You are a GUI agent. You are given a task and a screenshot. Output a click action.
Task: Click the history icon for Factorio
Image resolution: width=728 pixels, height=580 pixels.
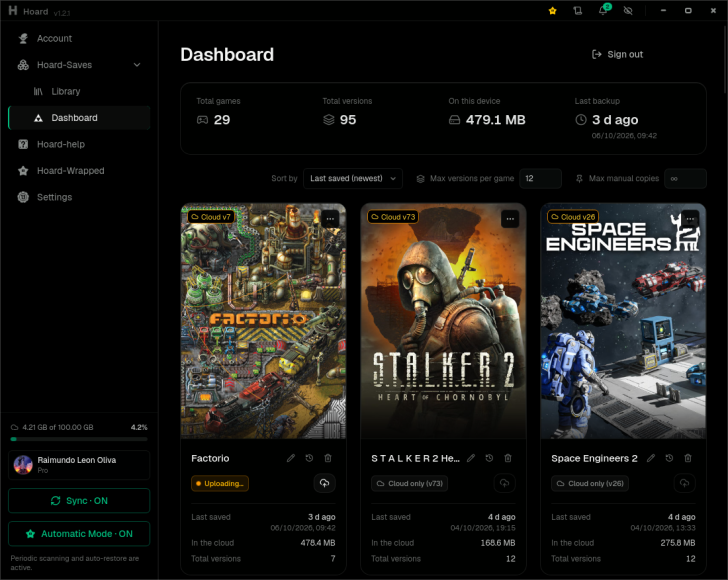click(x=309, y=458)
